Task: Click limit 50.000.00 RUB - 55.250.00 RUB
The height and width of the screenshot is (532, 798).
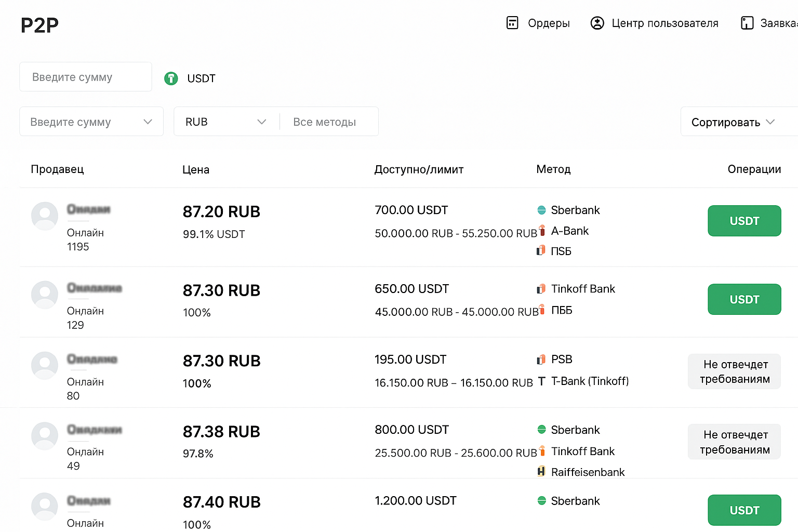Action: pos(456,234)
